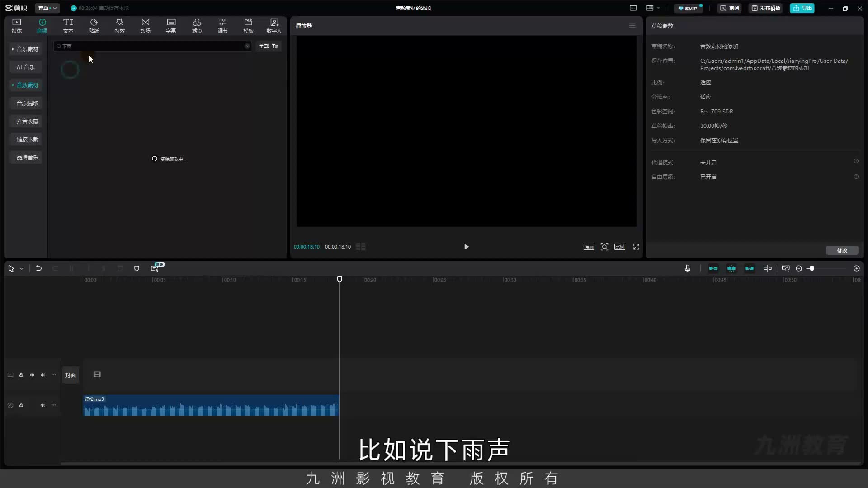Viewport: 868px width, 488px height.
Task: Open the 调节 adjustment icon tab
Action: pos(223,26)
